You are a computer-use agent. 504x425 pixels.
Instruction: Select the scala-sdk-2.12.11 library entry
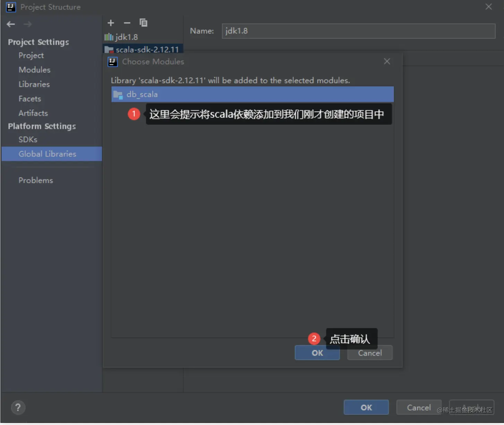click(x=143, y=49)
